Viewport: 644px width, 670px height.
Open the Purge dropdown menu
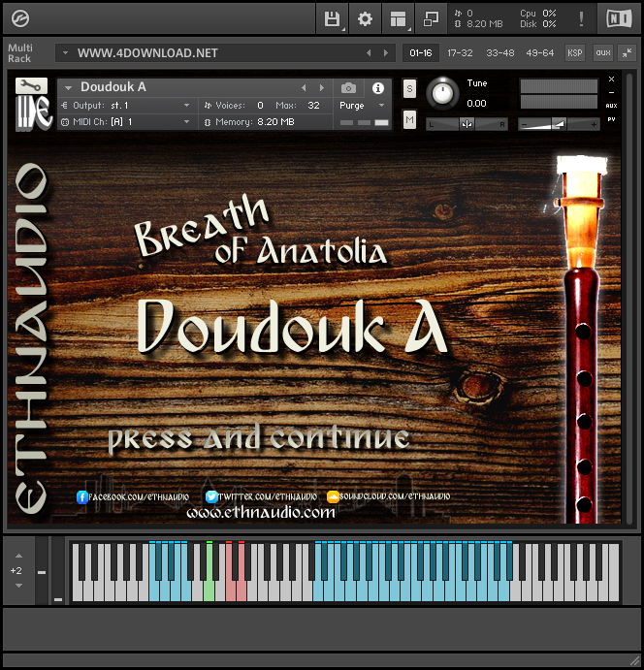click(362, 105)
